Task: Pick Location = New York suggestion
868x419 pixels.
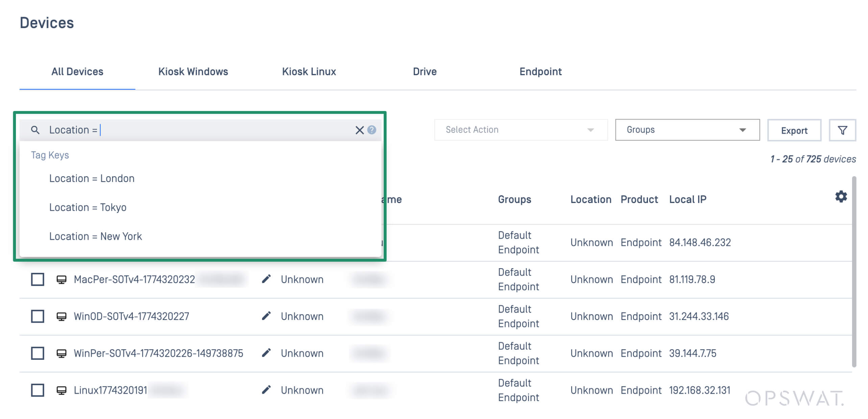Action: coord(96,236)
